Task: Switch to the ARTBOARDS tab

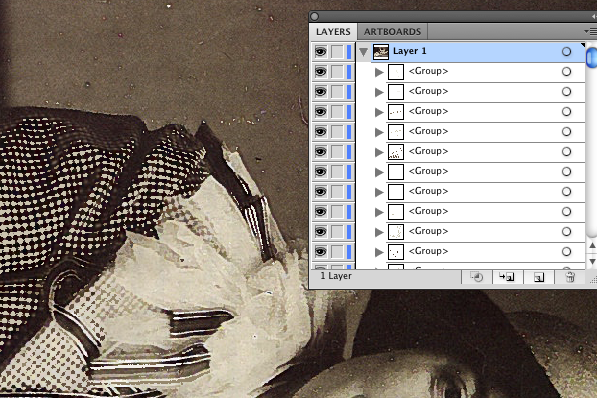Action: [392, 32]
